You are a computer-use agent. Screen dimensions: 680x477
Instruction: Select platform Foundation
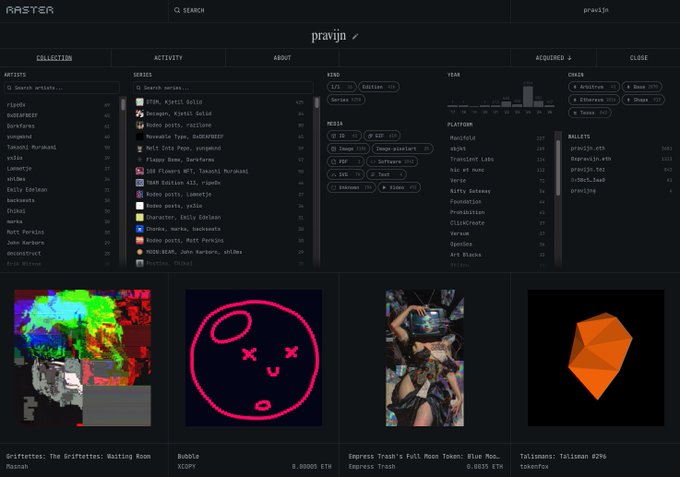pos(497,202)
